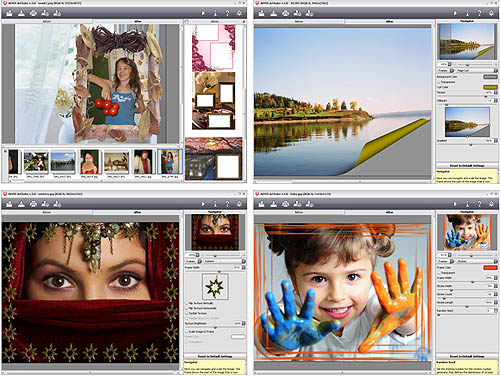Enable Flip Texture Vertically
Screen dimensions: 500x376
pos(187,303)
